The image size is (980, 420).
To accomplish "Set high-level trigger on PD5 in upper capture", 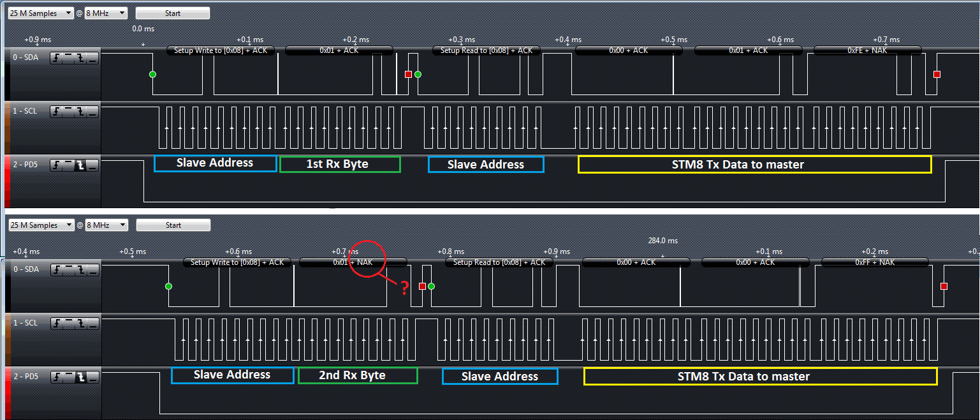I will coord(68,165).
